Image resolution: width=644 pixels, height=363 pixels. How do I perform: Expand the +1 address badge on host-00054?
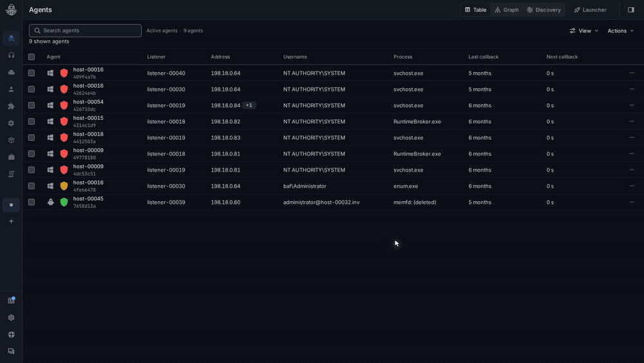[x=249, y=105]
